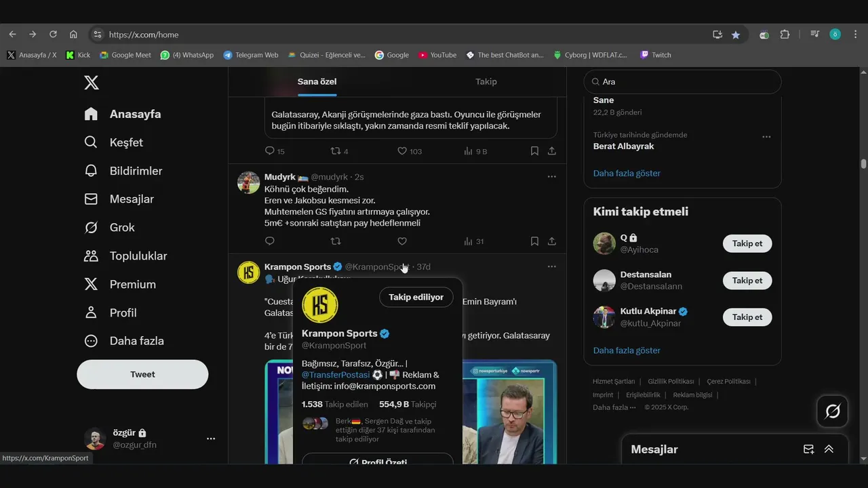This screenshot has width=868, height=488.
Task: Open more options on Krampon Sports tweet
Action: [552, 266]
